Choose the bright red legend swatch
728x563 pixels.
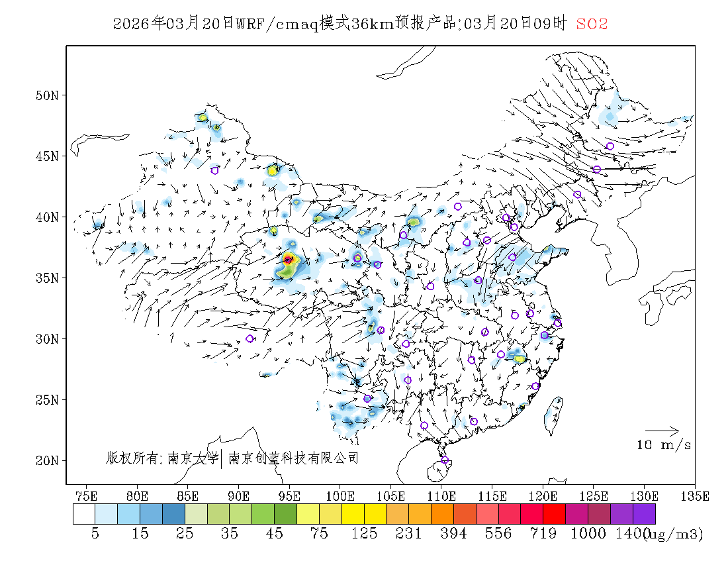pyautogui.click(x=555, y=514)
